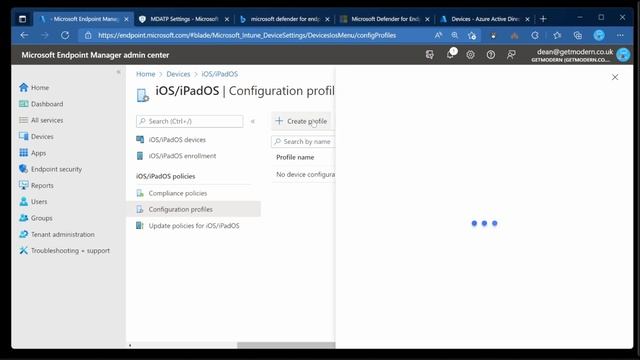640x360 pixels.
Task: Click the browser address bar URL
Action: click(247, 36)
